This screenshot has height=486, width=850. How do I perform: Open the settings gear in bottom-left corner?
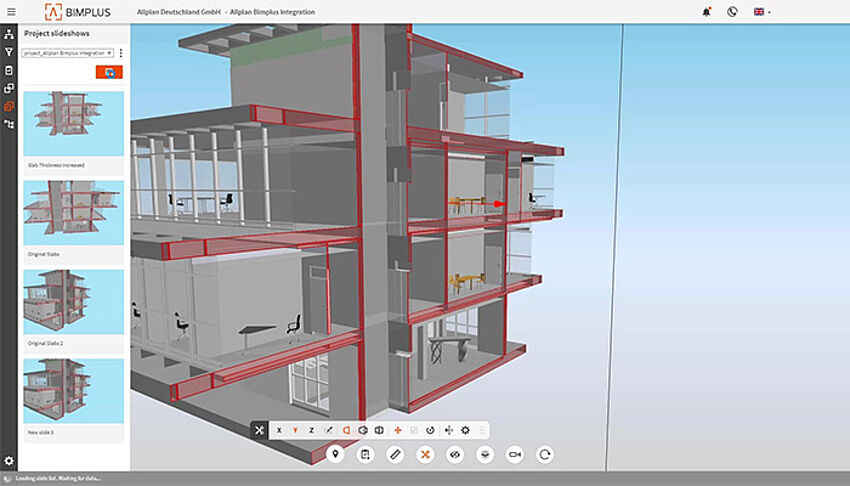tap(9, 461)
